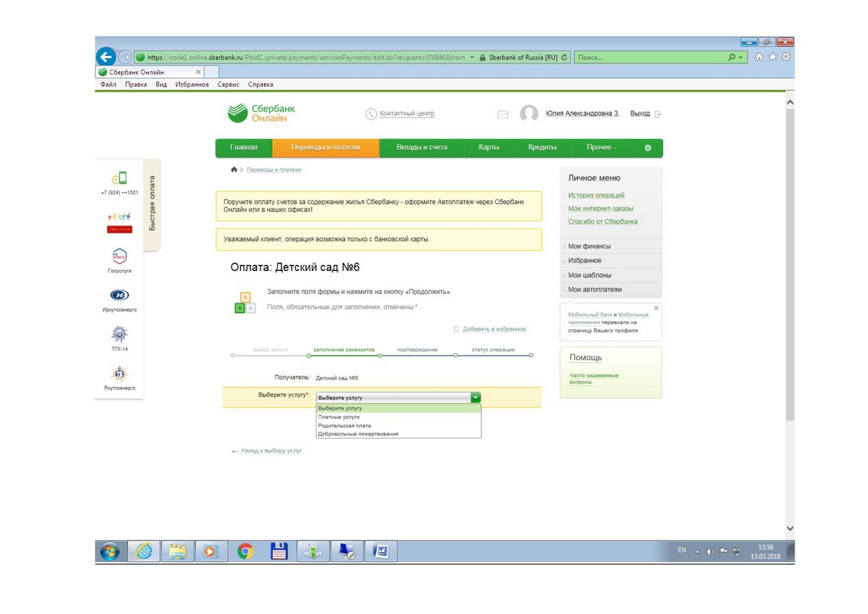Open a new browser tab
Image resolution: width=868 pixels, height=614 pixels.
coord(212,71)
